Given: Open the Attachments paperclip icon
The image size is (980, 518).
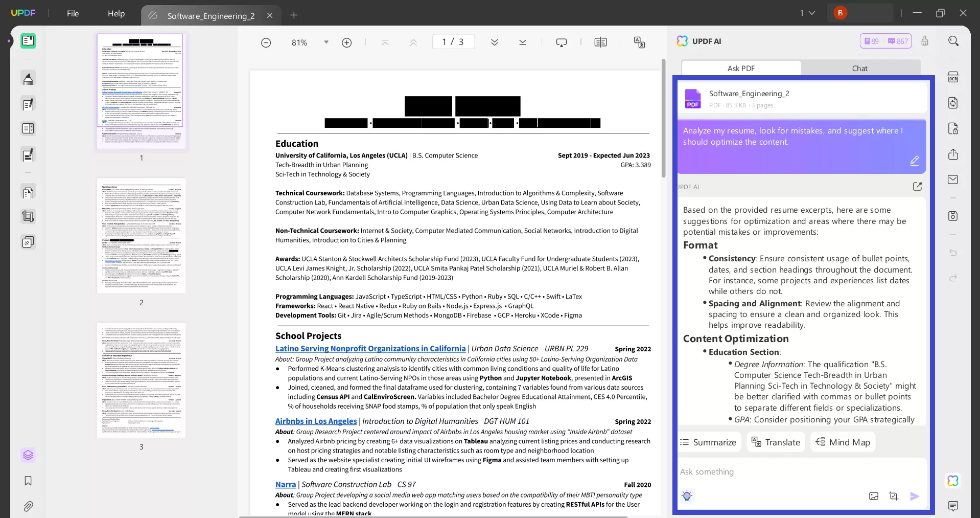Looking at the screenshot, I should point(28,506).
